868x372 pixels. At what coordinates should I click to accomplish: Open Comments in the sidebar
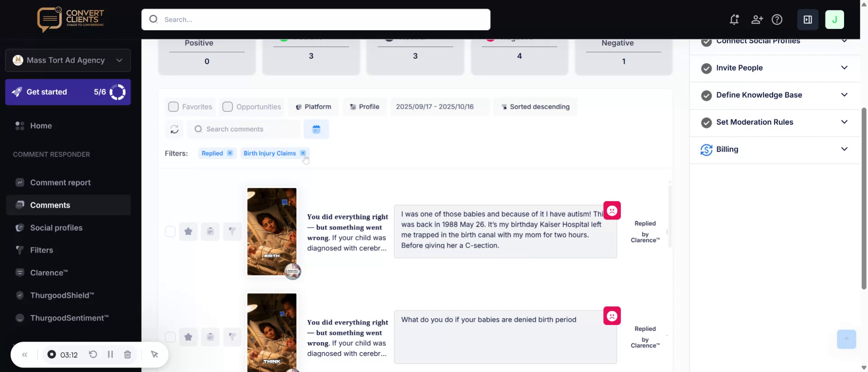[x=68, y=205]
